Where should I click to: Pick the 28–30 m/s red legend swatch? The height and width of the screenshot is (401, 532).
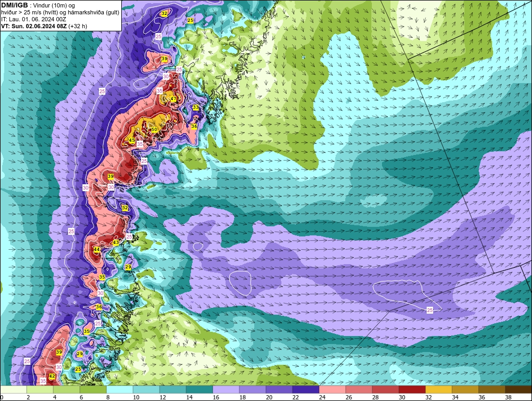(x=385, y=389)
